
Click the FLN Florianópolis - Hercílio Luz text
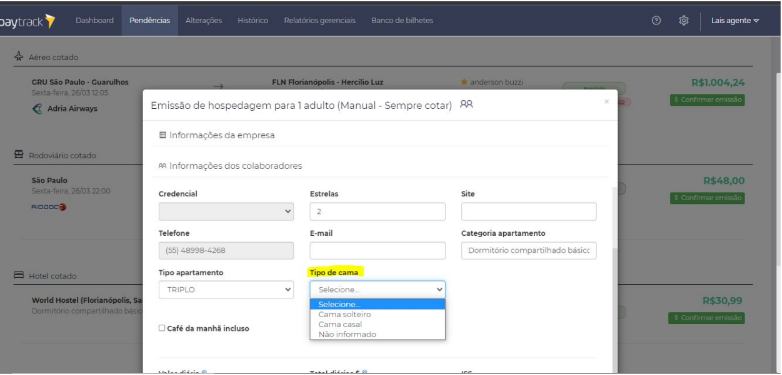(327, 82)
